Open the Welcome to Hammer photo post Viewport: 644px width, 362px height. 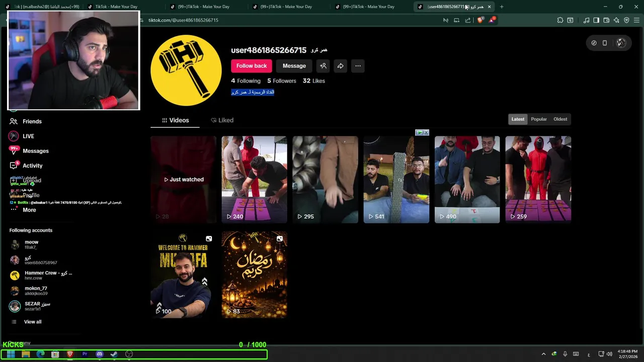pos(183,275)
